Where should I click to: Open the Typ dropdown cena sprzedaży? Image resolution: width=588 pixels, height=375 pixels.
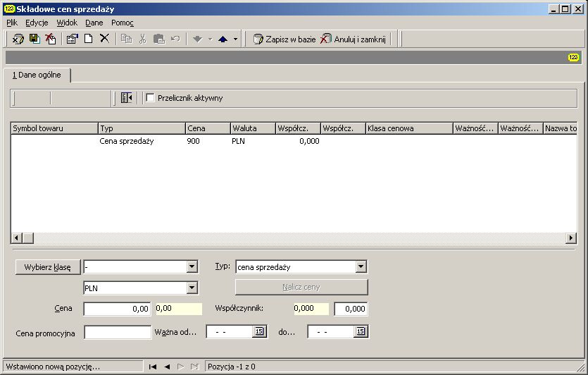coord(361,267)
